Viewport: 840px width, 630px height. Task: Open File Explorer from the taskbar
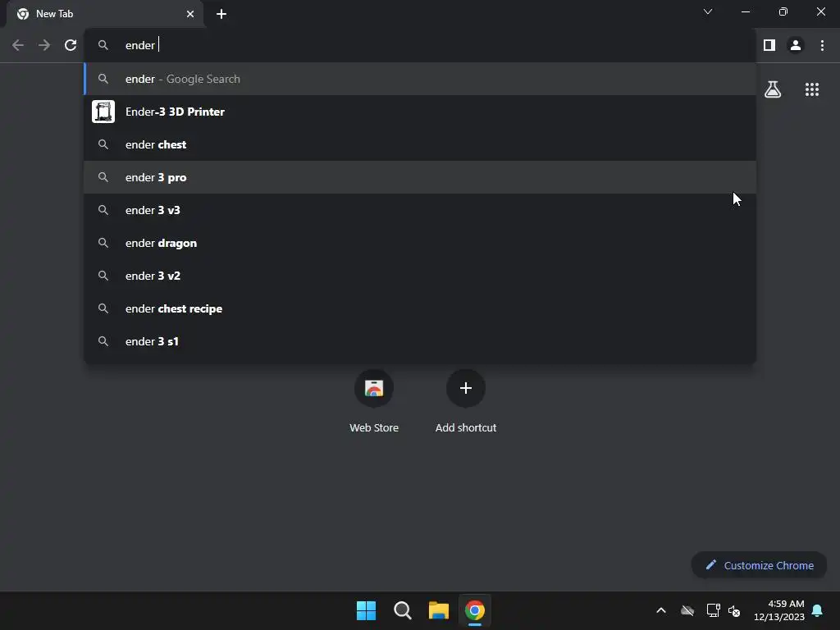pyautogui.click(x=439, y=610)
